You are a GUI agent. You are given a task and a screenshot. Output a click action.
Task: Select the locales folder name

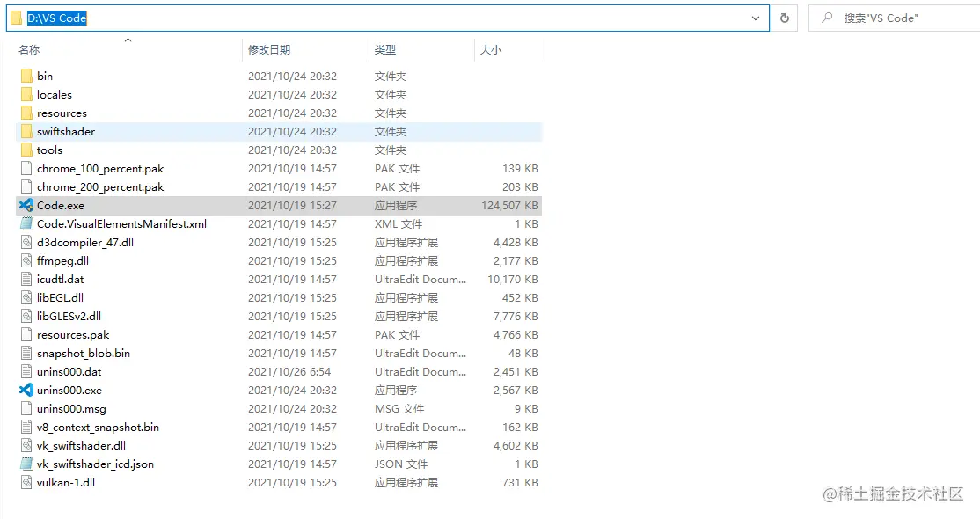pyautogui.click(x=55, y=94)
